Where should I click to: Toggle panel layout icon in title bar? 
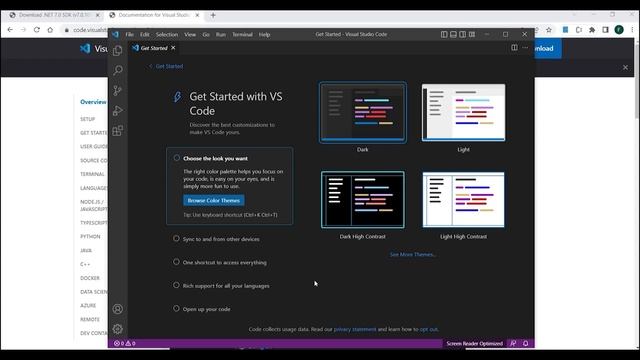(x=453, y=34)
